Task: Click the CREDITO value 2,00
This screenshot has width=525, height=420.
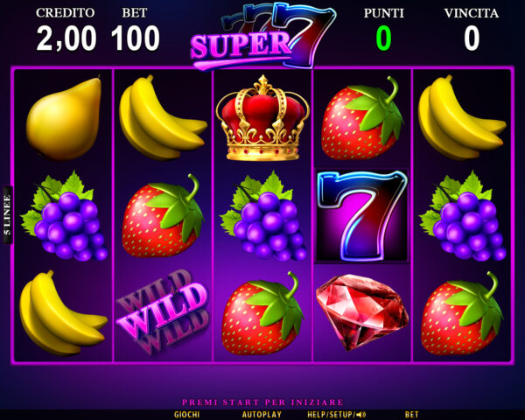Action: click(66, 38)
